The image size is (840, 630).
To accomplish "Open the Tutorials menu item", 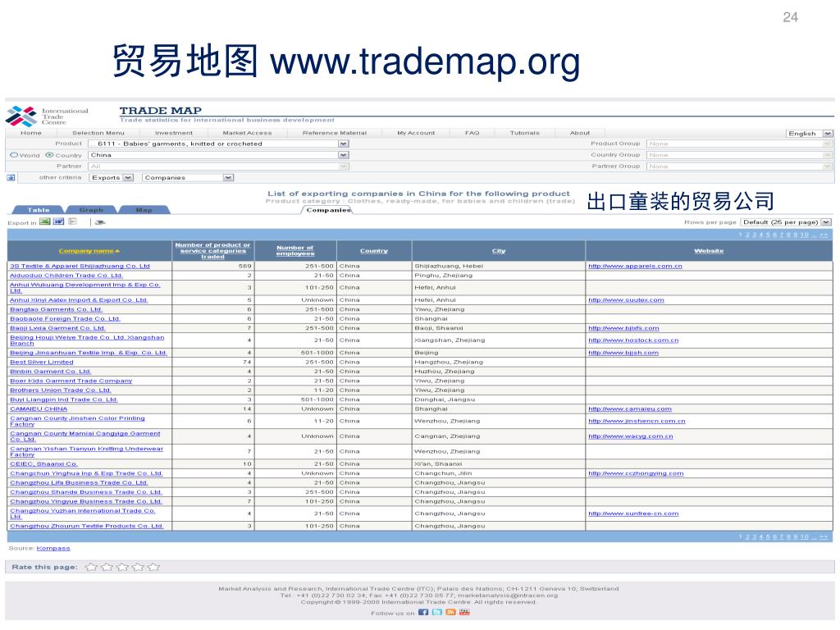I will [x=524, y=133].
